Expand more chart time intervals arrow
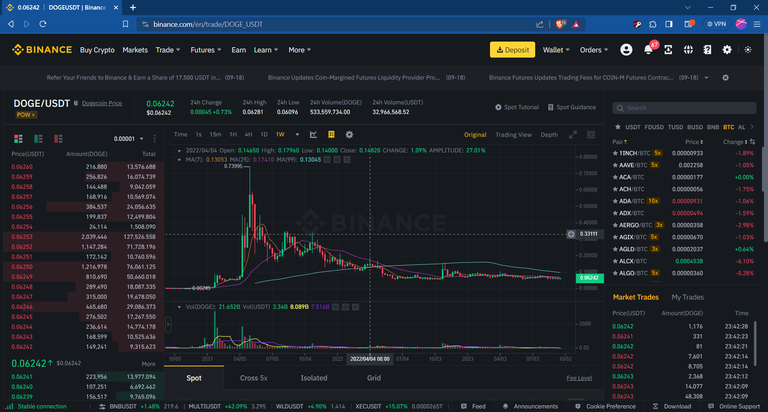The width and height of the screenshot is (768, 412). (297, 134)
